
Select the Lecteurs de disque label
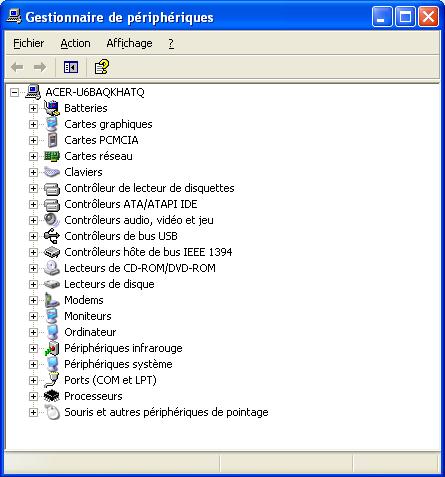(x=109, y=284)
